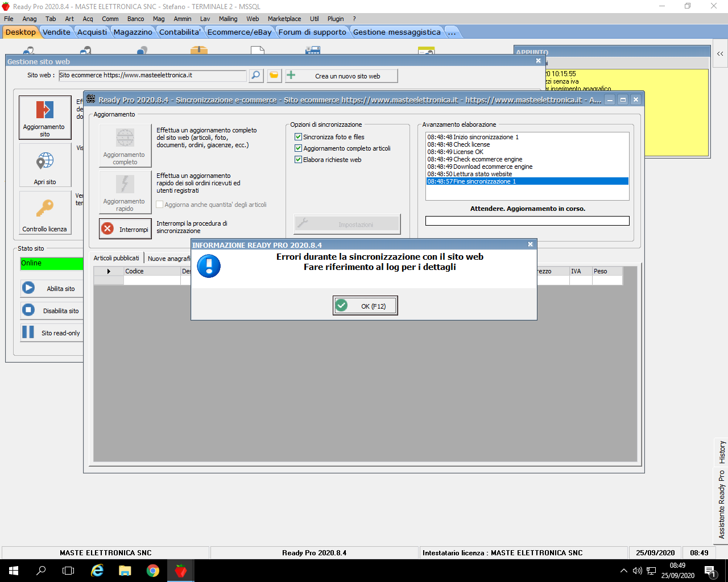The height and width of the screenshot is (582, 728).
Task: Click the synchronization progress bar
Action: [x=527, y=221]
